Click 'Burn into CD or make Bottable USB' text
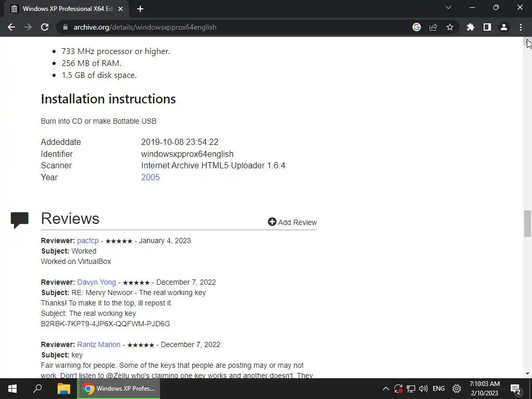532x399 pixels. (99, 121)
